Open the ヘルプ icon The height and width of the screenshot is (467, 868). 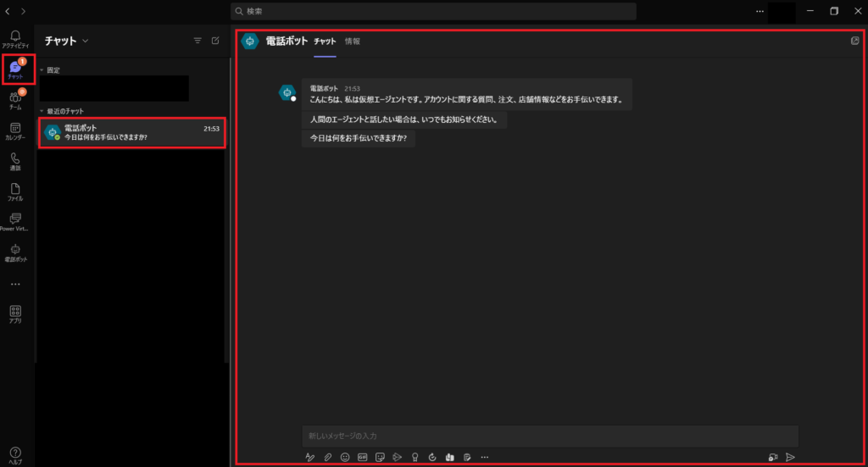[15, 455]
